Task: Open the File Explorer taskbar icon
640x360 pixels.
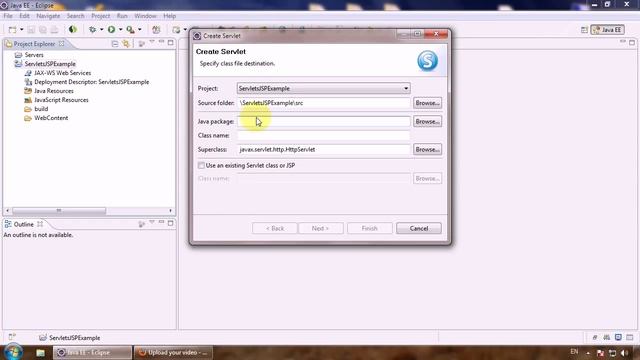Action: click(x=40, y=352)
